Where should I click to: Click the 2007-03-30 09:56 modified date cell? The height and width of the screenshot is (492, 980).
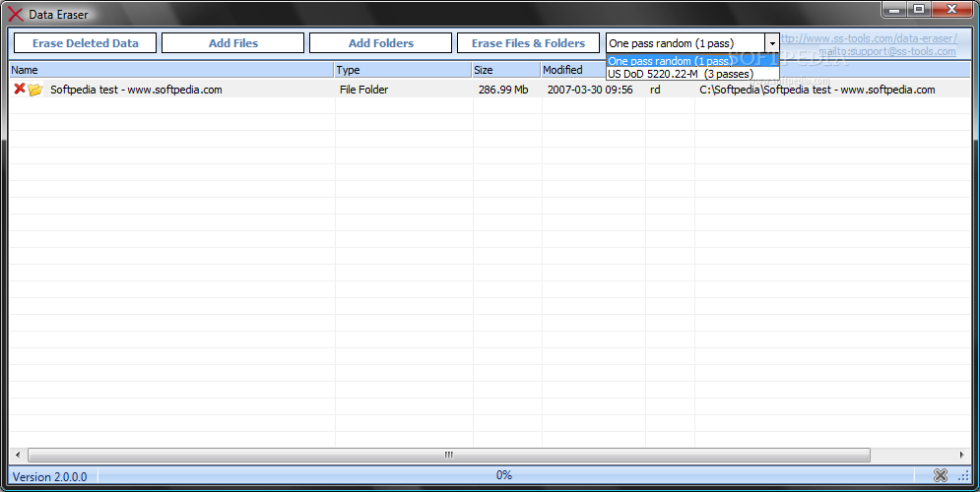click(x=590, y=90)
